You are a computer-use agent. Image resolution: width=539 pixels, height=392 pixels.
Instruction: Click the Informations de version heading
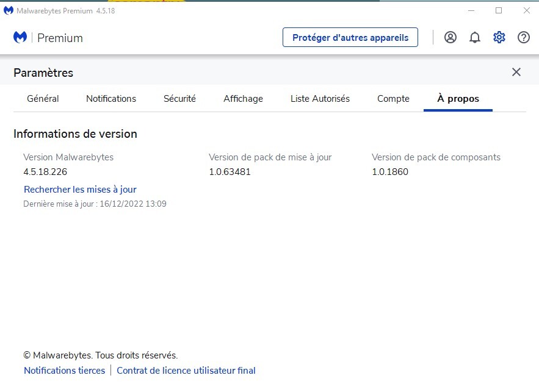(75, 134)
